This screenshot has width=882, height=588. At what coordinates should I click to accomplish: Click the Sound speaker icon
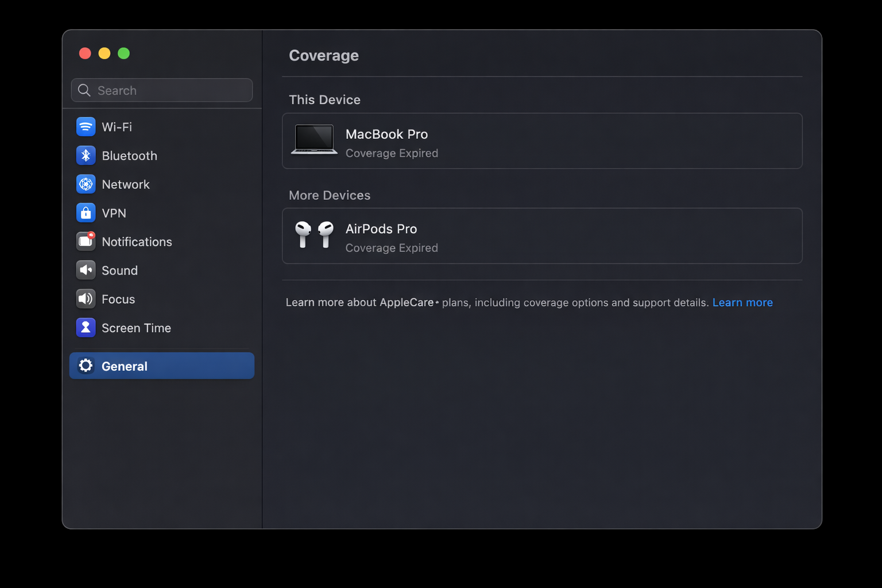(86, 270)
